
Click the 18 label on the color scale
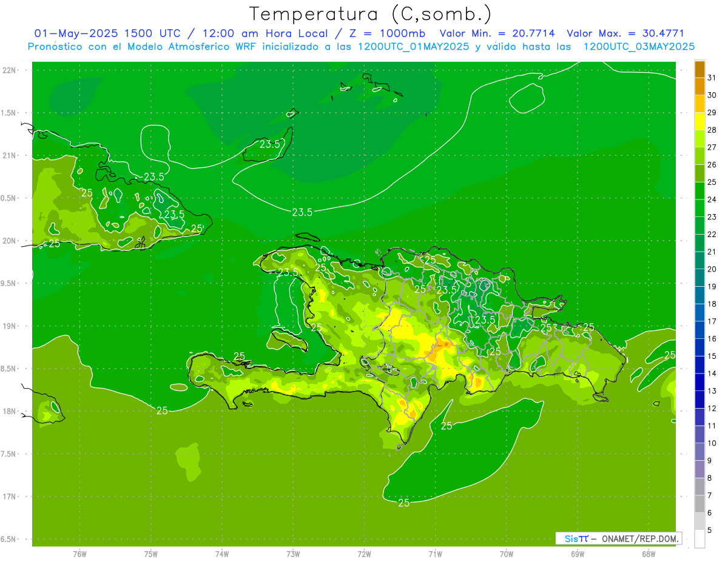click(712, 304)
